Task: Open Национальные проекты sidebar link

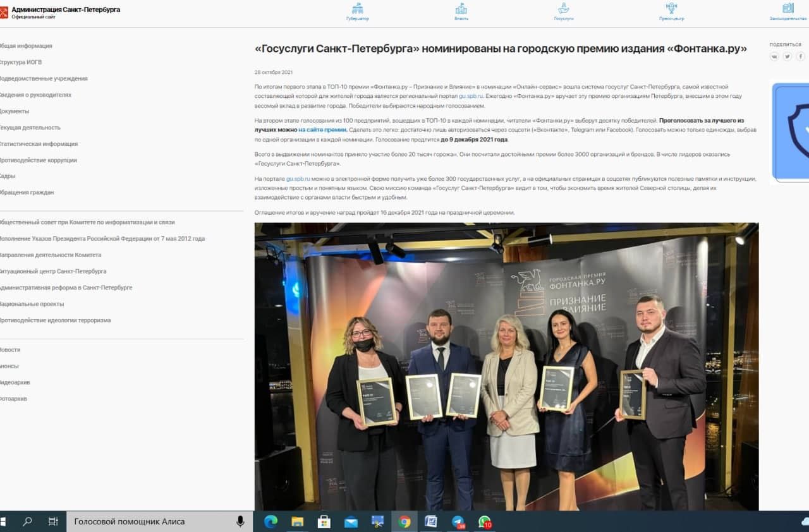Action: click(32, 304)
